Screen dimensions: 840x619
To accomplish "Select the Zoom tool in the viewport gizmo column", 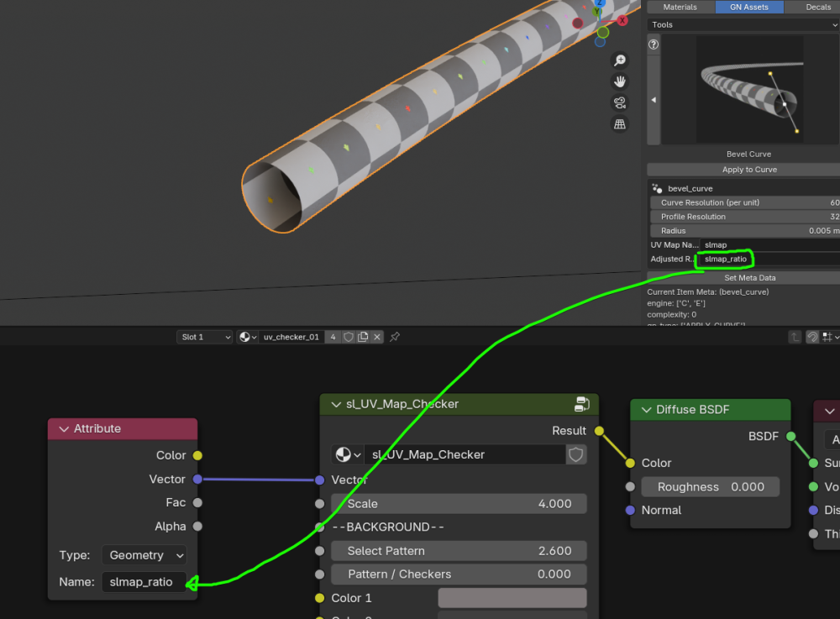I will point(620,60).
